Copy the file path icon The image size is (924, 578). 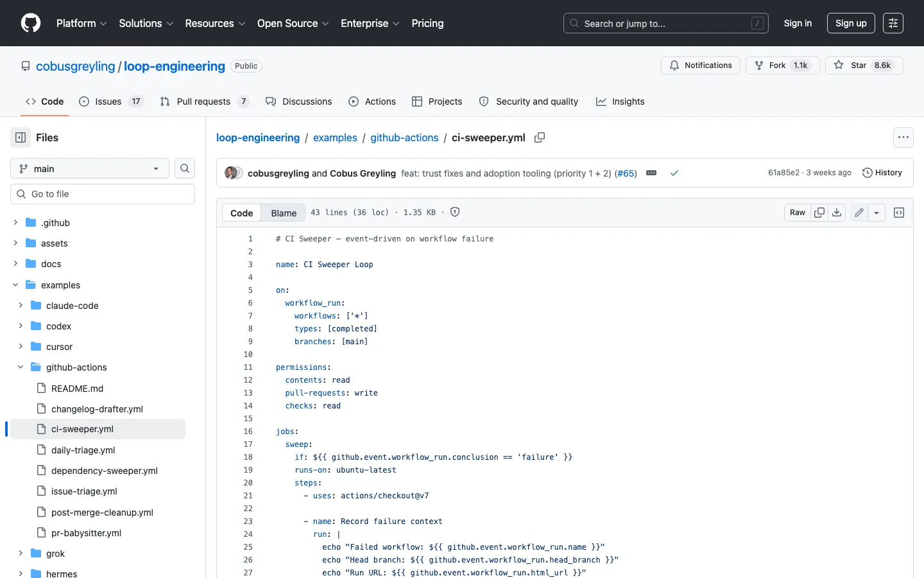tap(540, 137)
